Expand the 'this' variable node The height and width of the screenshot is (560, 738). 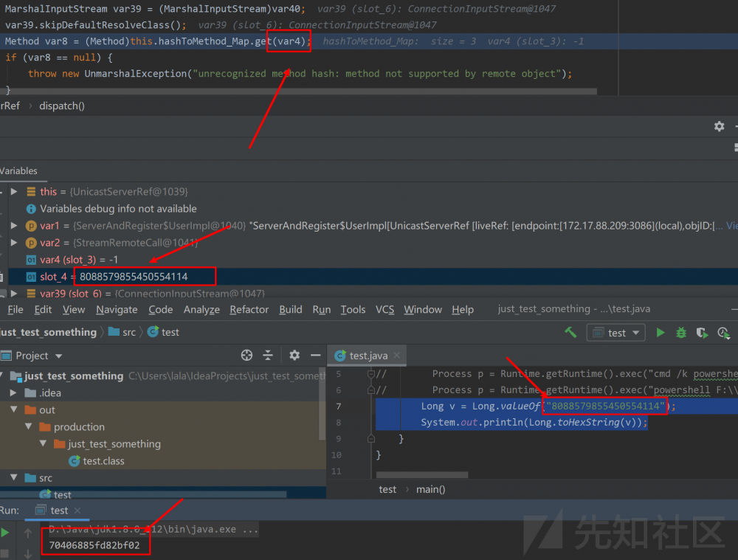click(x=14, y=192)
